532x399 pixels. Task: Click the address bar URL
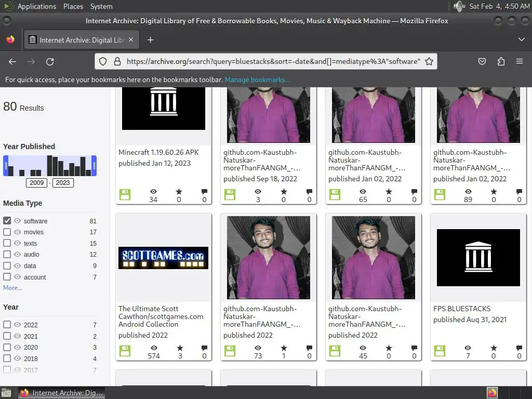[273, 61]
